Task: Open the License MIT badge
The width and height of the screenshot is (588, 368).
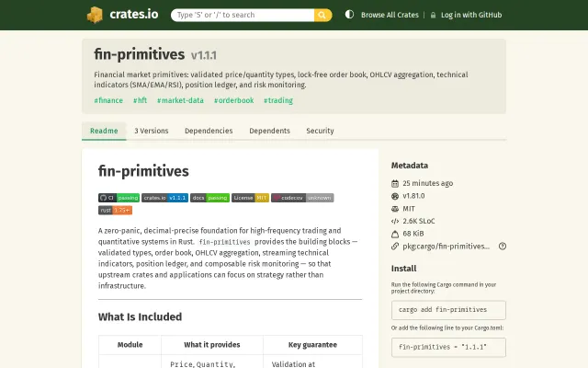Action: (x=250, y=198)
